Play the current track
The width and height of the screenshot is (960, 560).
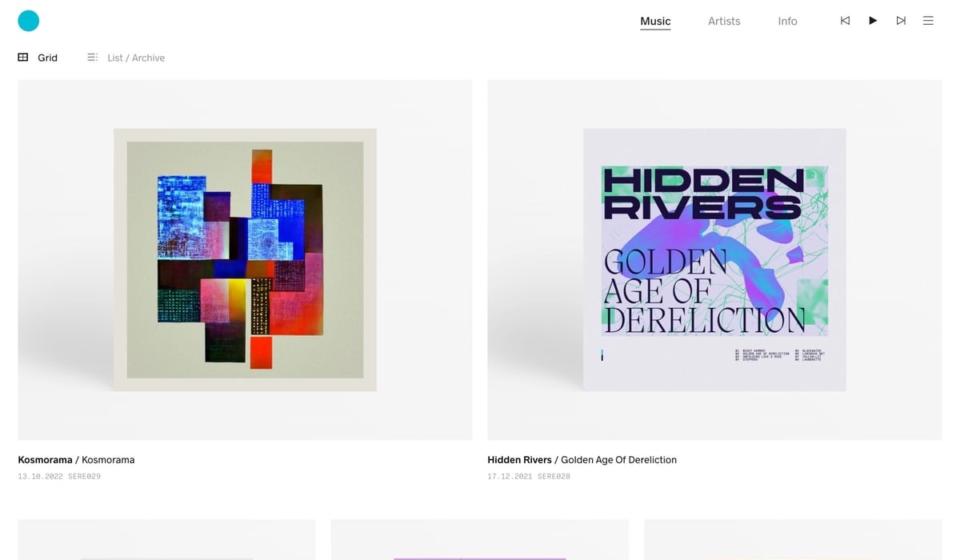coord(873,21)
